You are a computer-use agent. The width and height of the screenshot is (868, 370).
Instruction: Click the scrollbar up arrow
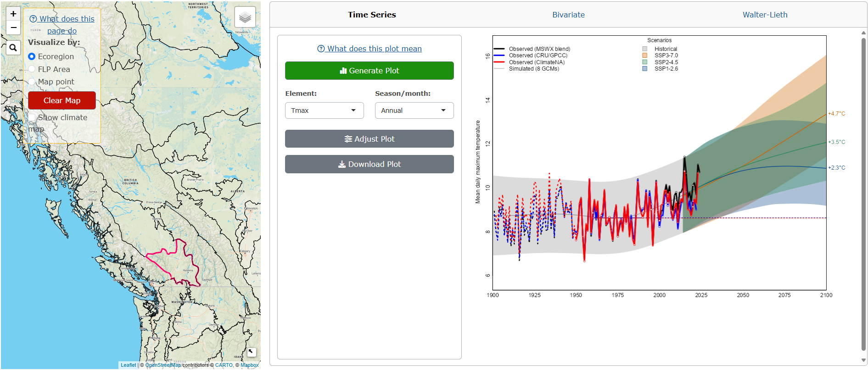pos(863,33)
